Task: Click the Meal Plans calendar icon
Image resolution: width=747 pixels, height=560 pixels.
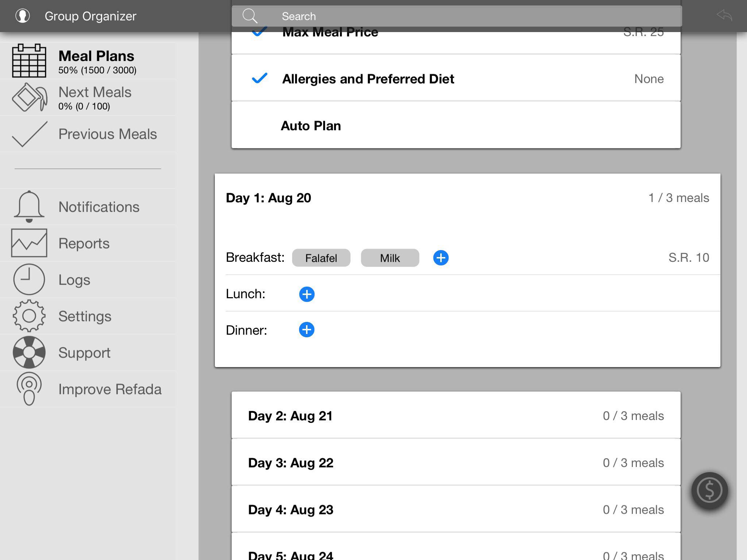Action: coord(29,61)
